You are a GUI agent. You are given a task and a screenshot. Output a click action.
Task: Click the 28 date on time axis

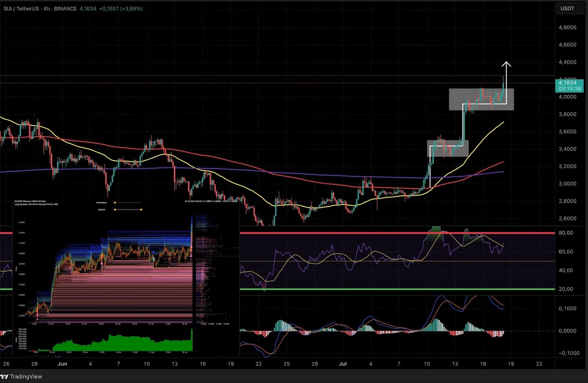(315, 364)
